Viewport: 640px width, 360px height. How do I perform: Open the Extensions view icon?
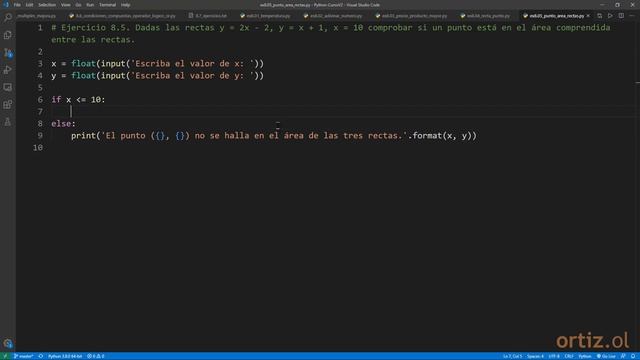[8, 104]
